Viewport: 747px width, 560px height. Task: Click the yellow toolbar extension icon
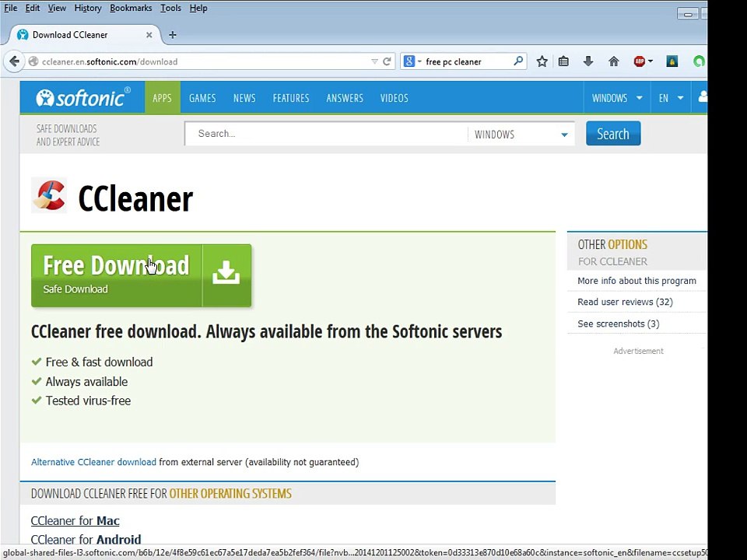click(672, 61)
